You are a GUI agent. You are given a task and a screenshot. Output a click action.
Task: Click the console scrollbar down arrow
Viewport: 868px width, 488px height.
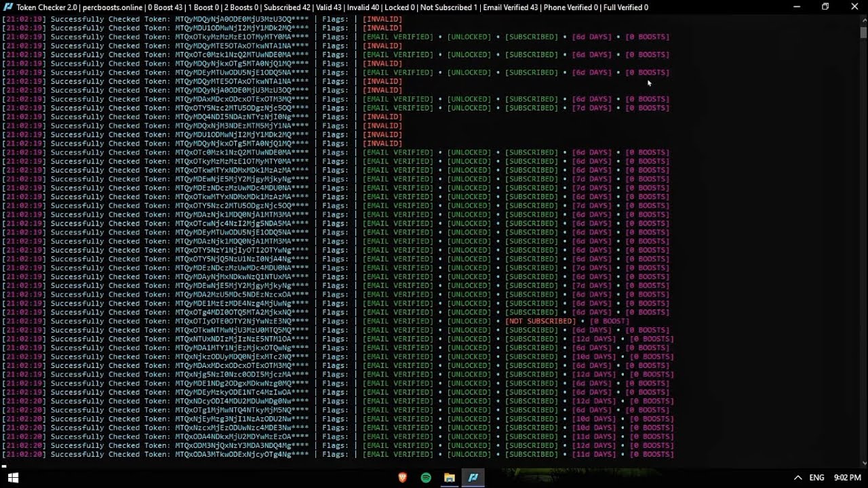coord(863,463)
